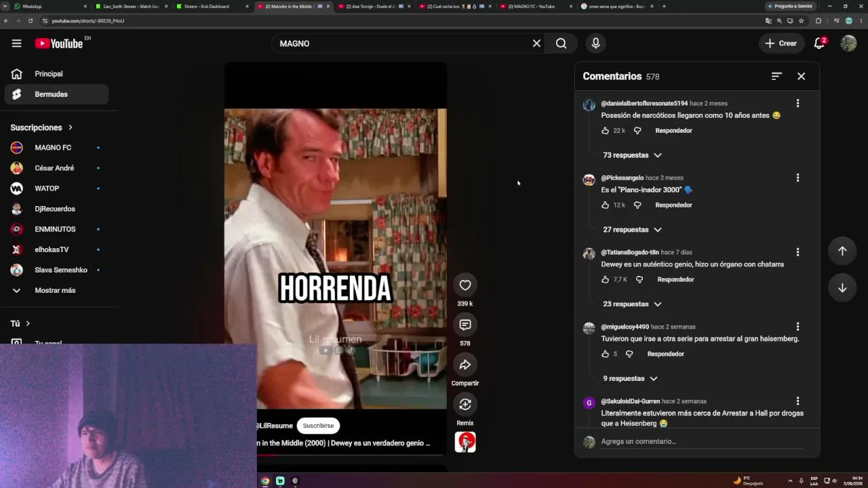Show hidden system tray icons
Viewport: 868px width, 488px height.
click(x=789, y=481)
